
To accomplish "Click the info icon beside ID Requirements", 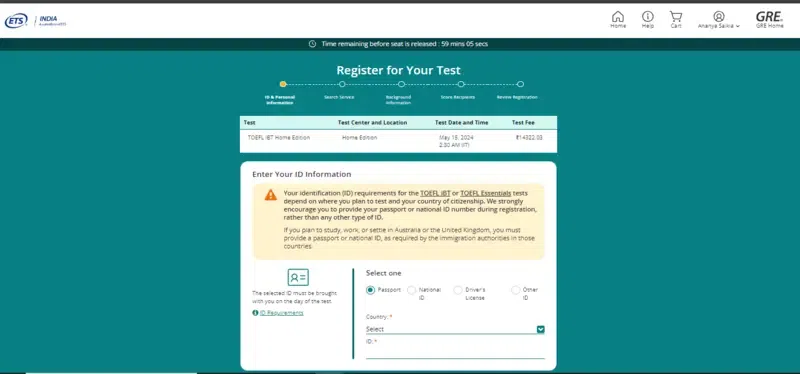I will click(255, 313).
